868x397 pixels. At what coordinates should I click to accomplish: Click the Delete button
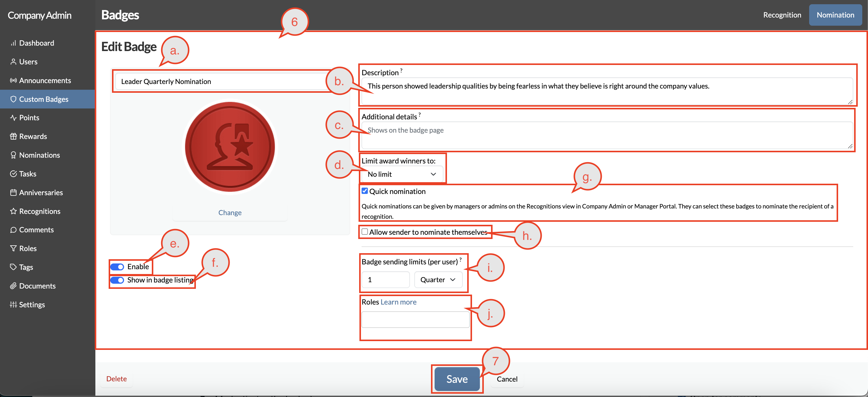[x=116, y=379]
